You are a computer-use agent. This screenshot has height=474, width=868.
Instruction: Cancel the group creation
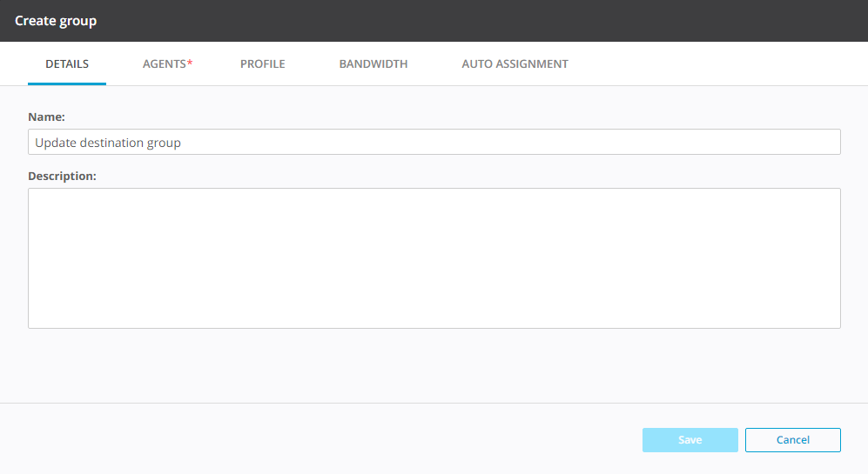pyautogui.click(x=792, y=440)
